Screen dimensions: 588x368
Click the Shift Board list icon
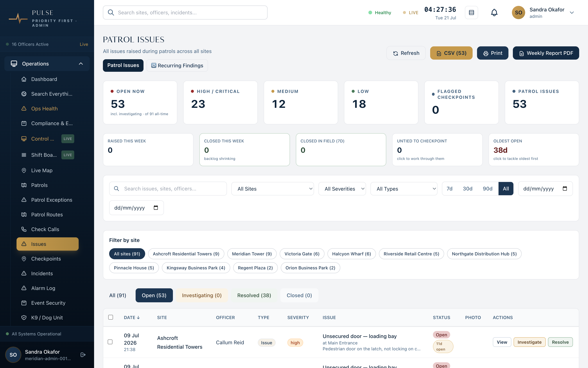point(24,155)
